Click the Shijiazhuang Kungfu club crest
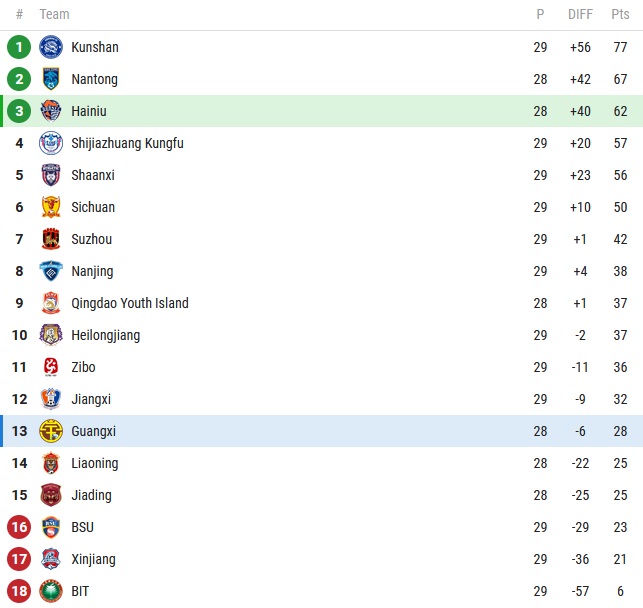 point(50,143)
